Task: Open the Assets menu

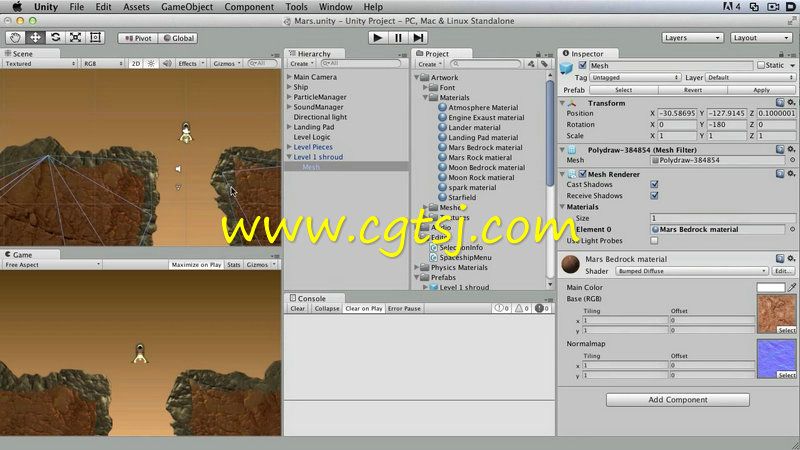Action: (x=136, y=7)
